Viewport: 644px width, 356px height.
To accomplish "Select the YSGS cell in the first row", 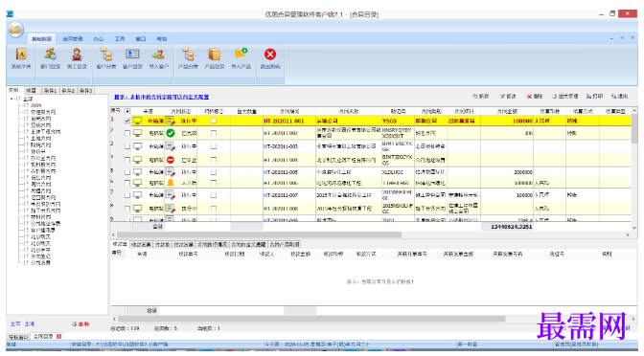I will 397,121.
